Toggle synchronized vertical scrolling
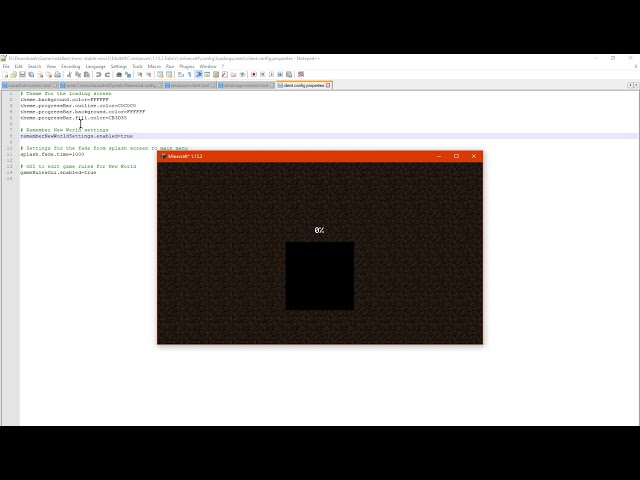640x480 pixels. (x=160, y=75)
